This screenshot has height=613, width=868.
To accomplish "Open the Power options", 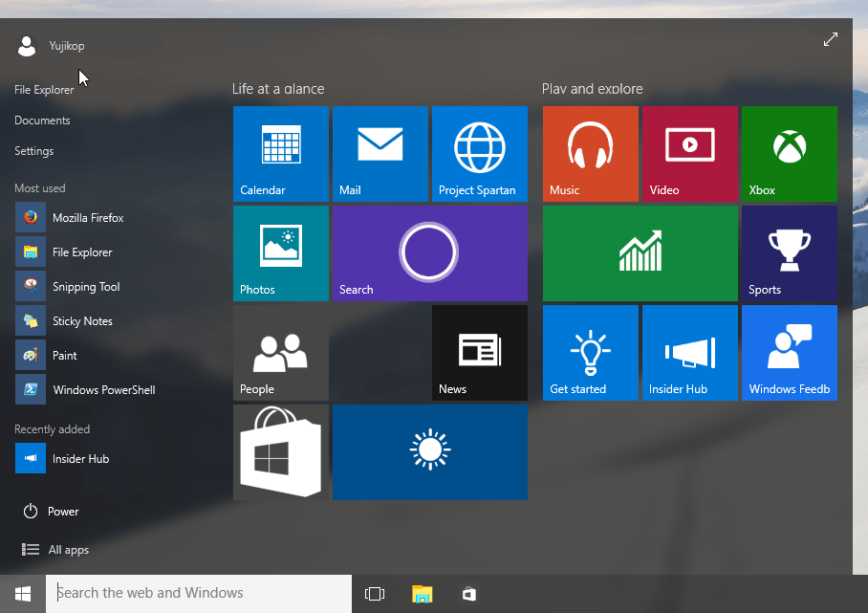I will point(51,511).
